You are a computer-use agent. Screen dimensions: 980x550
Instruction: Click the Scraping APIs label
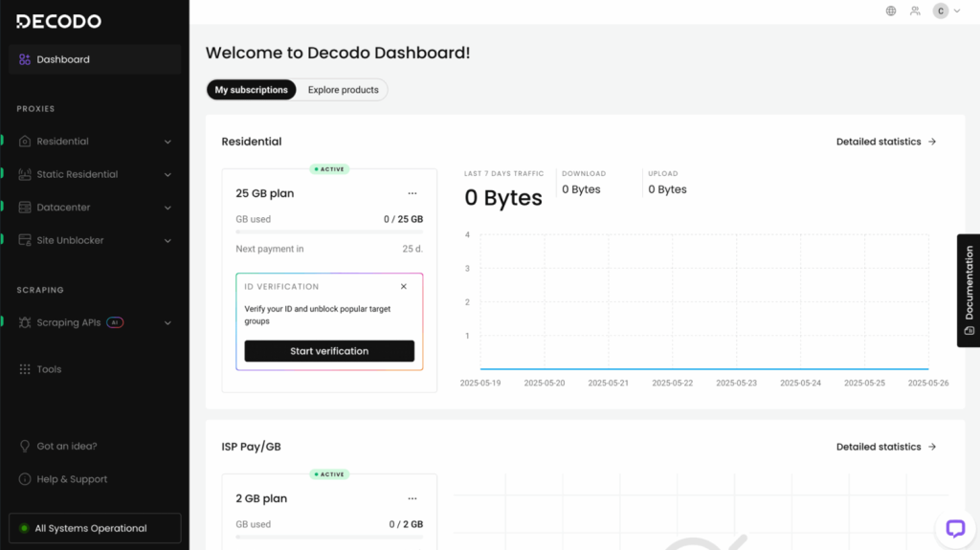click(x=69, y=322)
